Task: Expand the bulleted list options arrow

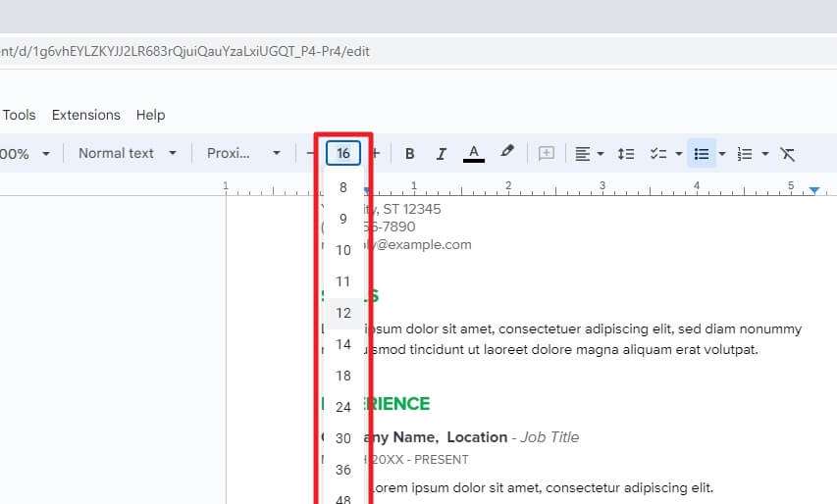Action: (x=721, y=154)
